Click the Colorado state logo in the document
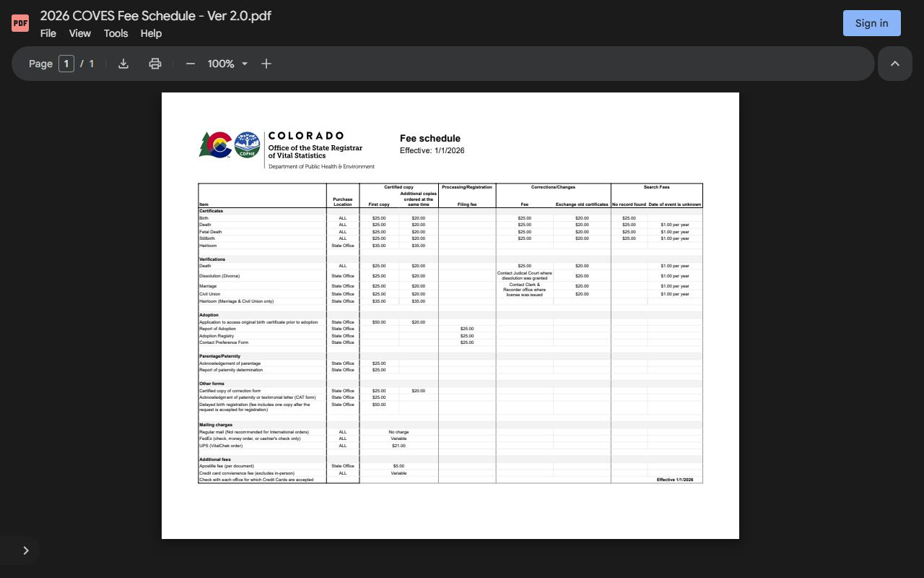The height and width of the screenshot is (578, 924). 215,144
